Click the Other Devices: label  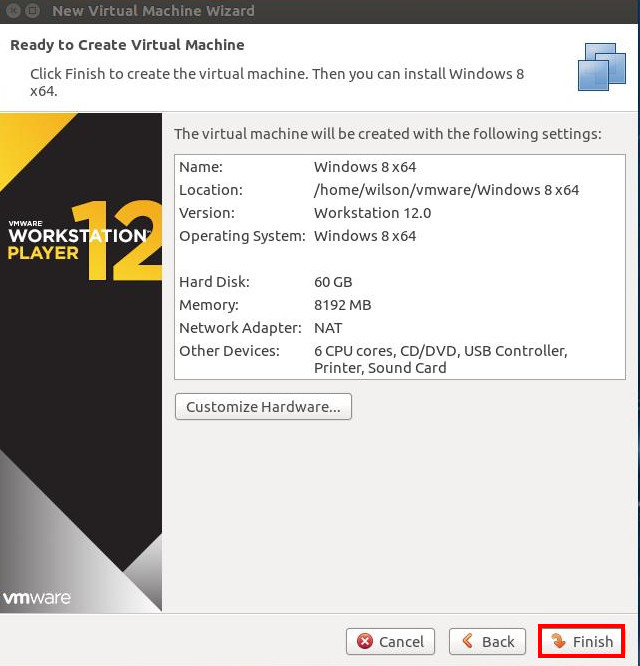pyautogui.click(x=229, y=351)
